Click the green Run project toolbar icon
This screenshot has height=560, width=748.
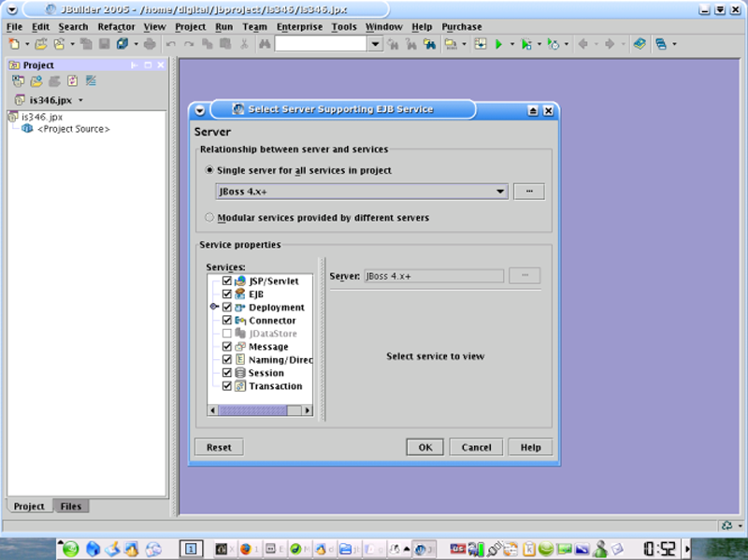pyautogui.click(x=499, y=44)
